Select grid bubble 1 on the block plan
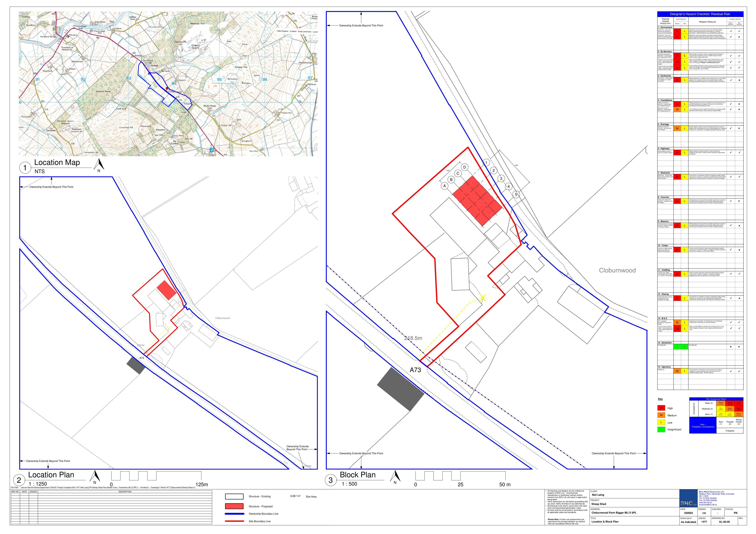This screenshot has width=756, height=534. pos(486,162)
